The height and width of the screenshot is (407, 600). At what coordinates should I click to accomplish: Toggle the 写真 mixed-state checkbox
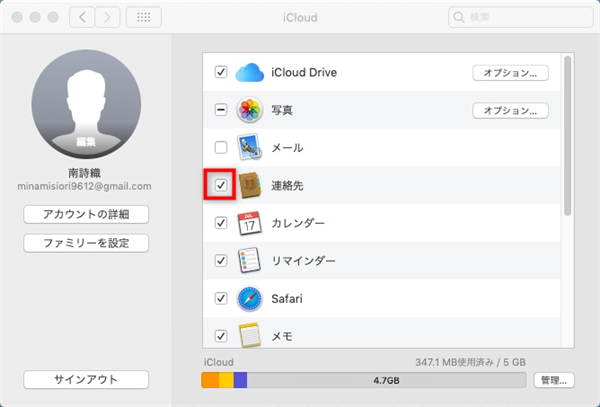[x=221, y=110]
